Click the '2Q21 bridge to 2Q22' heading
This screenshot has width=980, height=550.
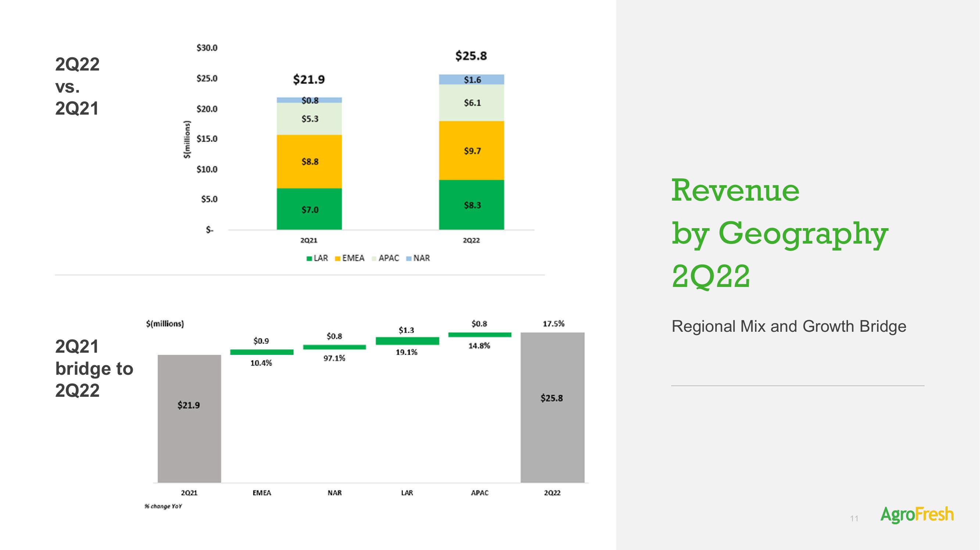94,369
